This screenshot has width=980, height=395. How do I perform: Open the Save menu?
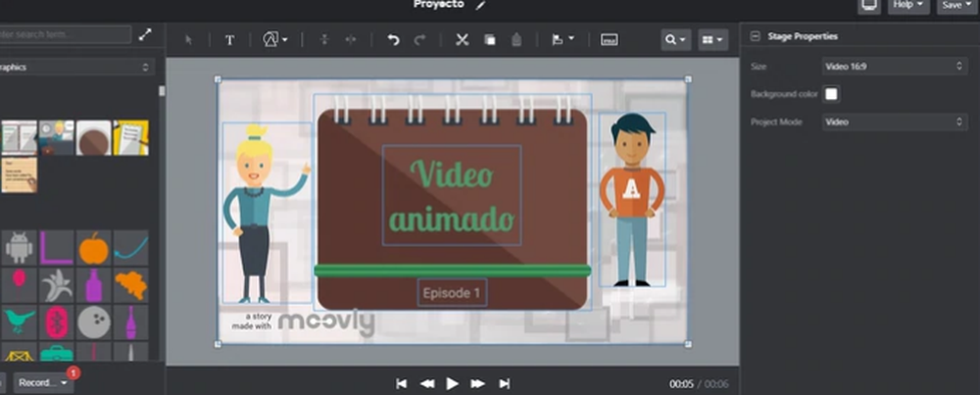click(x=958, y=5)
